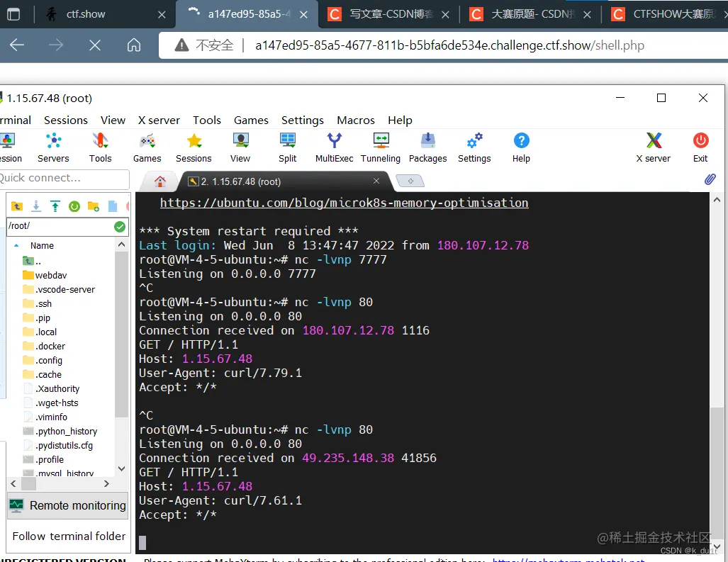This screenshot has height=562, width=728.
Task: Open the X server menu
Action: [x=159, y=120]
